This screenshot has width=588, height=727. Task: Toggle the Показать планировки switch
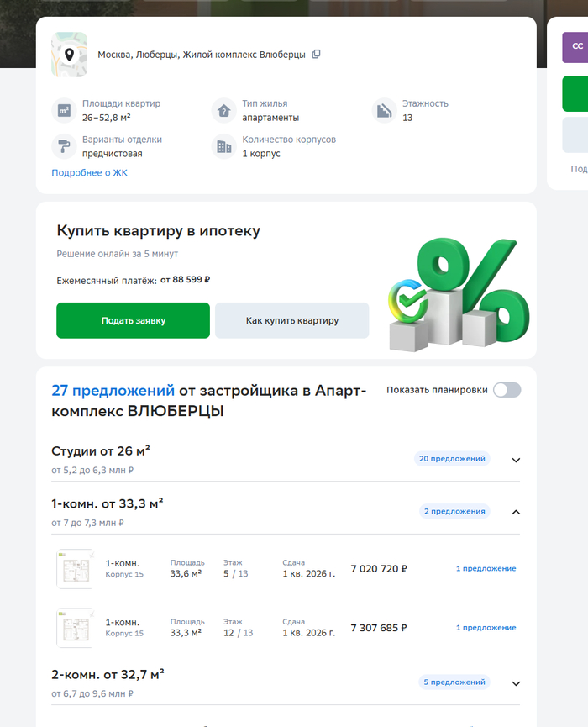point(507,390)
